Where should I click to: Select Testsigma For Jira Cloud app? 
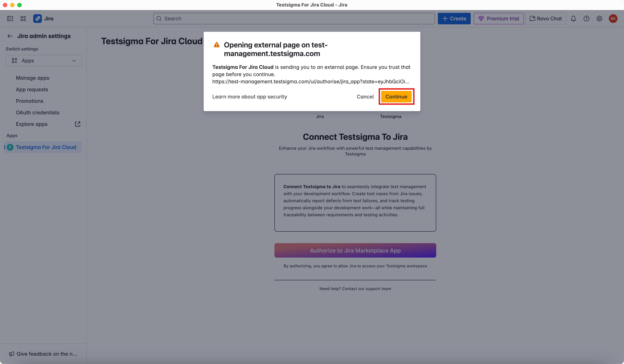coord(46,147)
